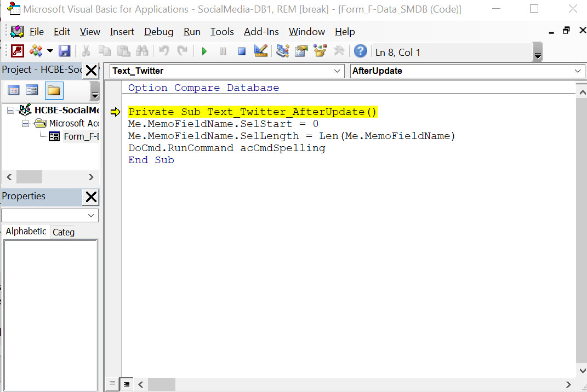Open the Run menu
The height and width of the screenshot is (392, 587).
[x=192, y=32]
